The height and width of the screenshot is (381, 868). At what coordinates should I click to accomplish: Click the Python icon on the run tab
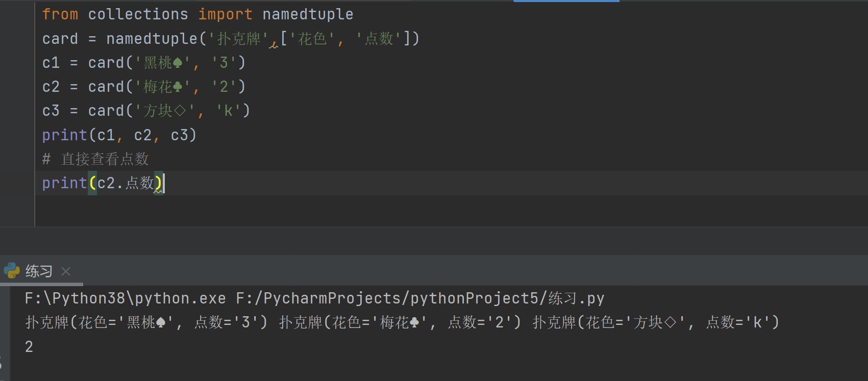[12, 271]
